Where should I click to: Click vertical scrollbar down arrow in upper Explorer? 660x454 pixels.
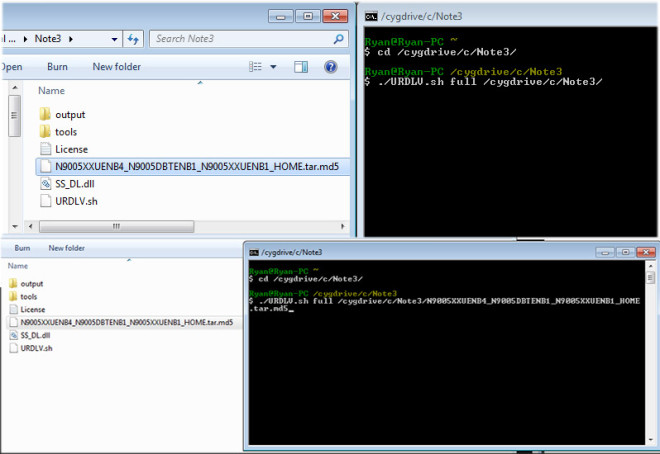pyautogui.click(x=15, y=226)
